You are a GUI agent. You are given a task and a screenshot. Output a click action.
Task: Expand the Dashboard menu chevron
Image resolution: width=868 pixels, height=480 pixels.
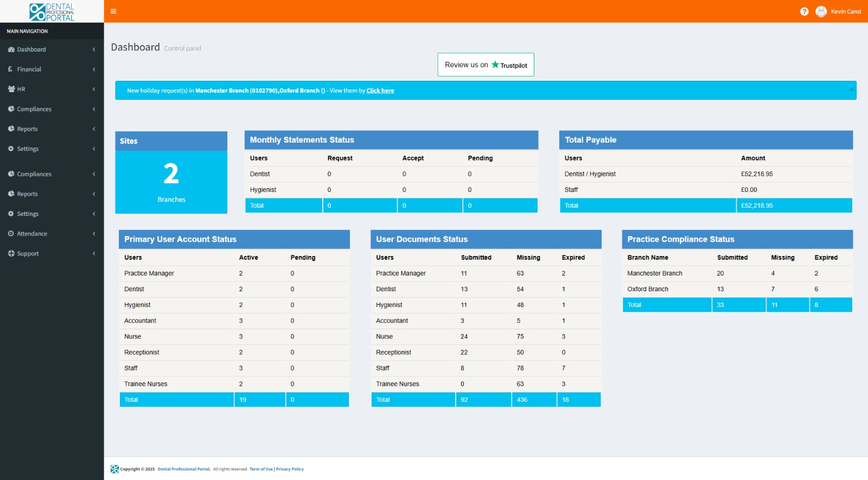point(94,49)
